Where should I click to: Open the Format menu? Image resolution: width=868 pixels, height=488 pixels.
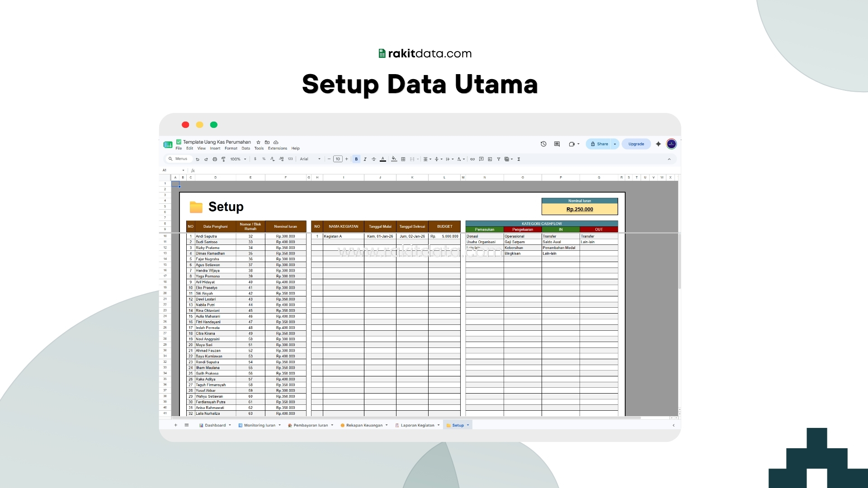tap(231, 148)
